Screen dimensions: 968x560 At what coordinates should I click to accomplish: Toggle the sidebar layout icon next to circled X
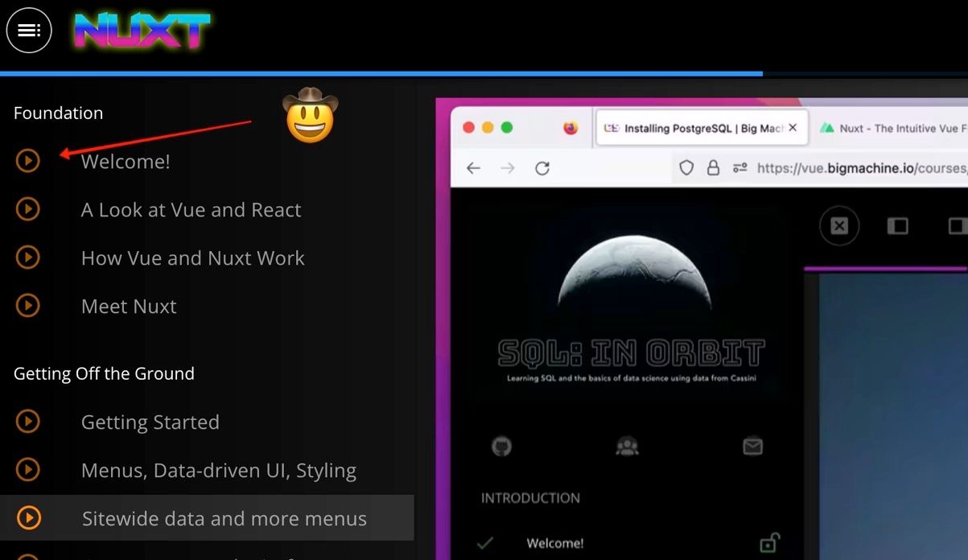click(897, 226)
